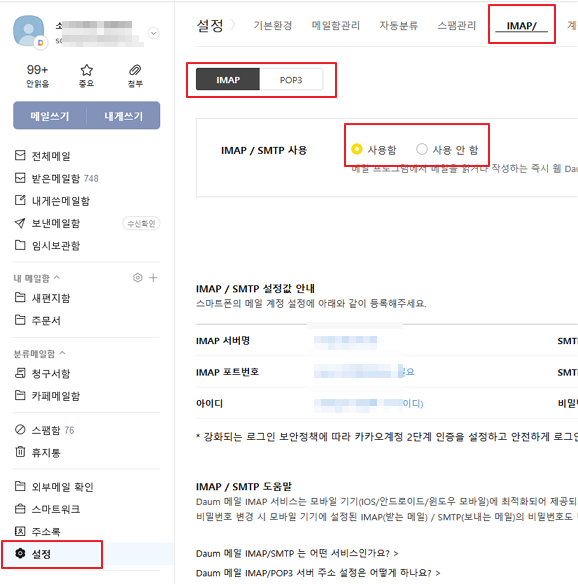This screenshot has height=584, width=578.
Task: Click the 내게쓰기 button
Action: [124, 116]
